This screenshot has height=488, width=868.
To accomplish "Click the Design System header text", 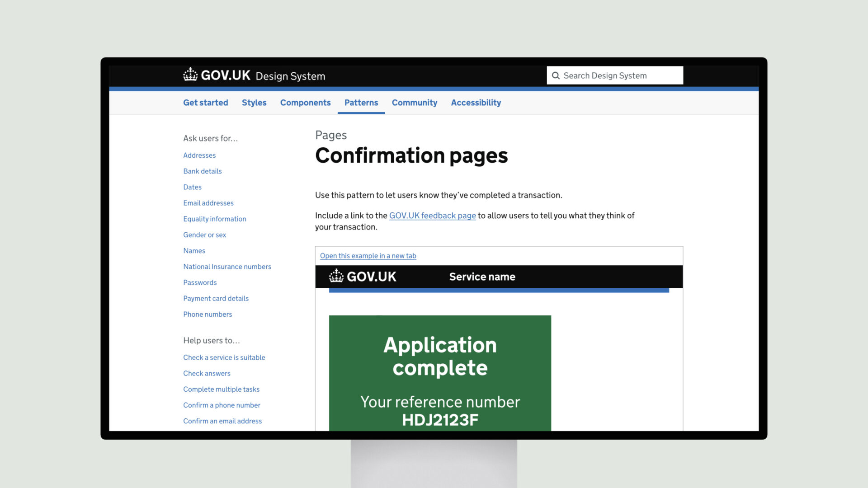I will point(290,76).
